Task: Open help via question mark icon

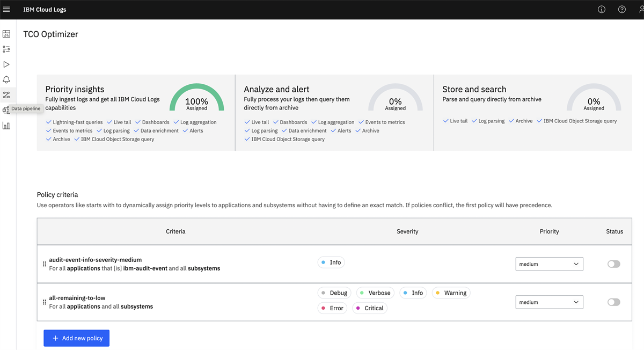Action: (x=622, y=10)
